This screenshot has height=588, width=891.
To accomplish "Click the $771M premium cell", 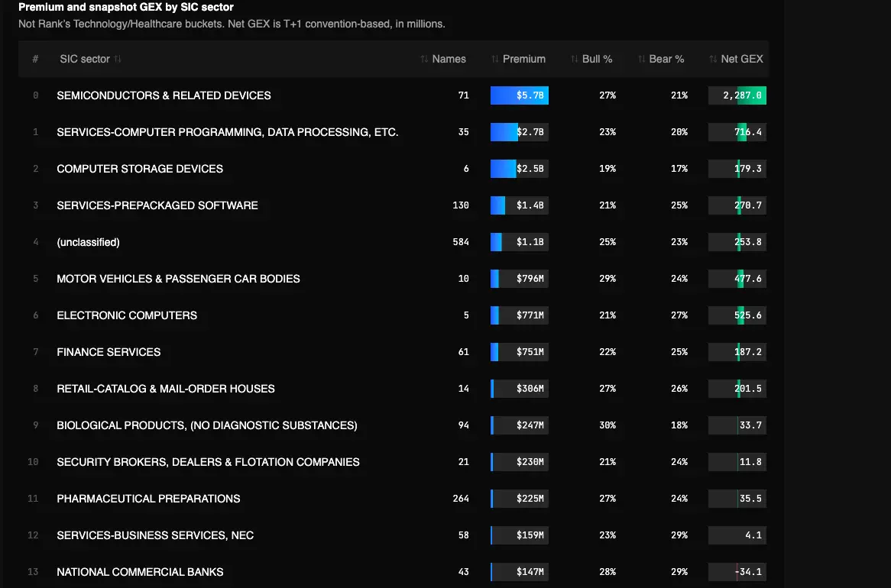I will 520,315.
